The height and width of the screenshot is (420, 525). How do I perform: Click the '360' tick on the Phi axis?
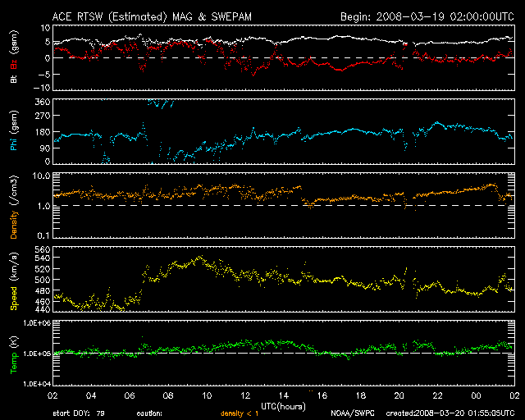click(43, 102)
